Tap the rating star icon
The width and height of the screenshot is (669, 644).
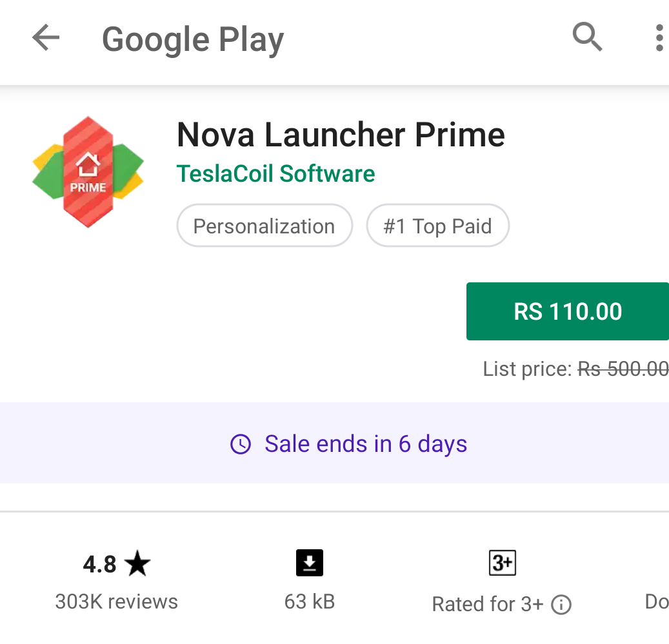coord(137,565)
